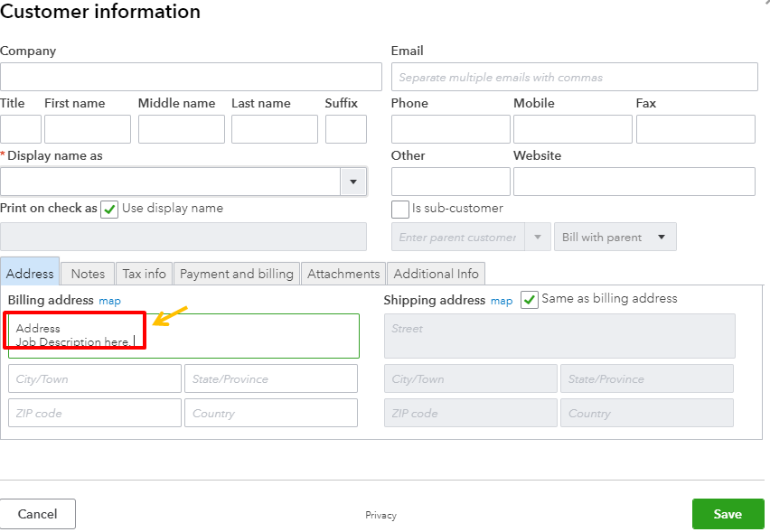Open the shipping address map link
Screen dimensions: 770x532
pos(502,301)
